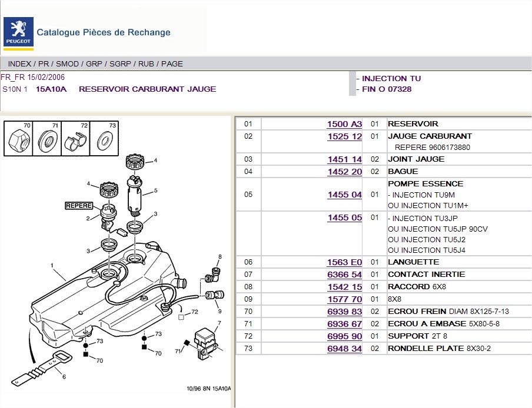532x408 pixels.
Task: Click the Peugeot lion logo
Action: 16,32
